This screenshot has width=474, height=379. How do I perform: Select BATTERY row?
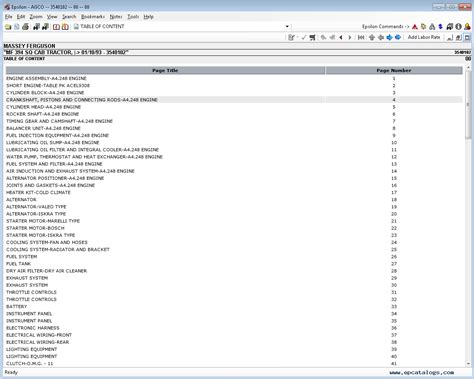[x=234, y=306]
